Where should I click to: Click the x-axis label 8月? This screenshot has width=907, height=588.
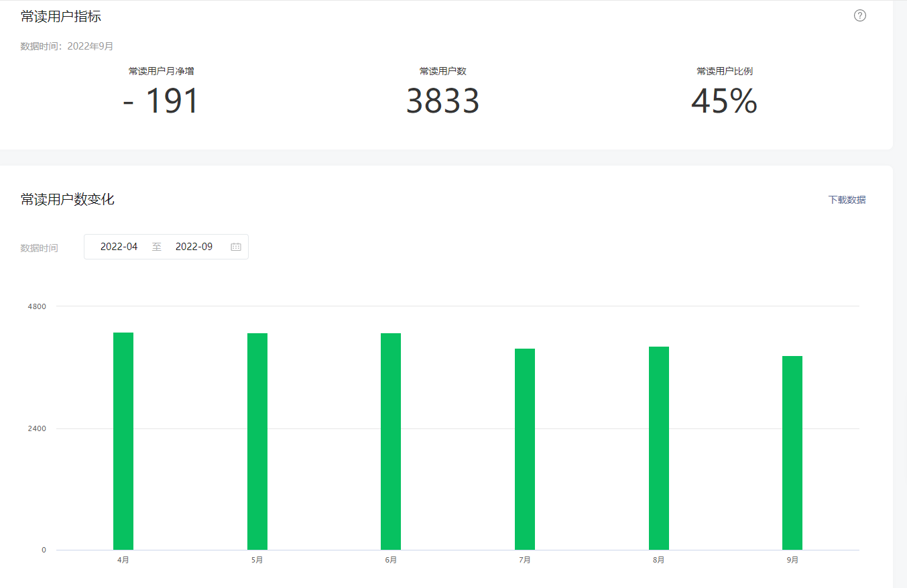[659, 560]
